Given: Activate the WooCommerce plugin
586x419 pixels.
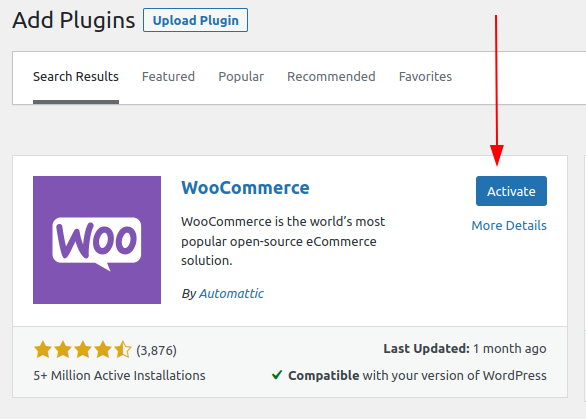Looking at the screenshot, I should click(511, 191).
